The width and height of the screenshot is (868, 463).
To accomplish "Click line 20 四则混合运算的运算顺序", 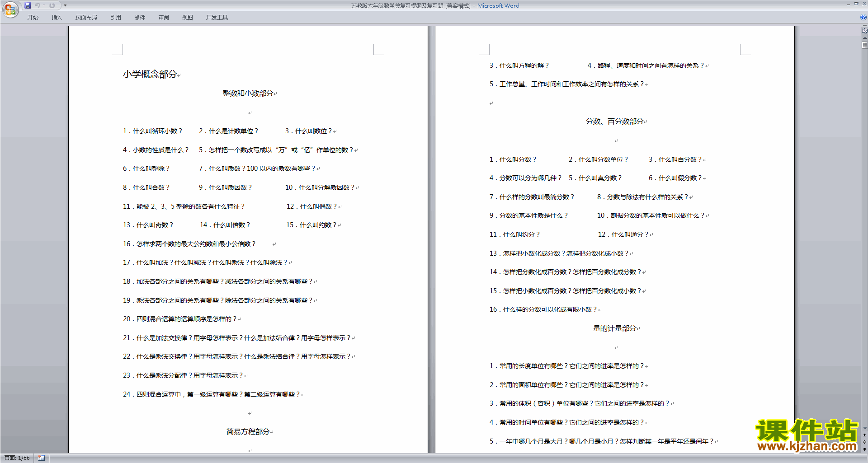I will tap(180, 319).
